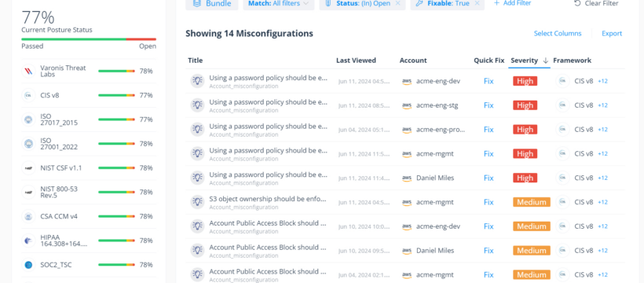
Task: Sort by the Title column header
Action: coord(195,61)
